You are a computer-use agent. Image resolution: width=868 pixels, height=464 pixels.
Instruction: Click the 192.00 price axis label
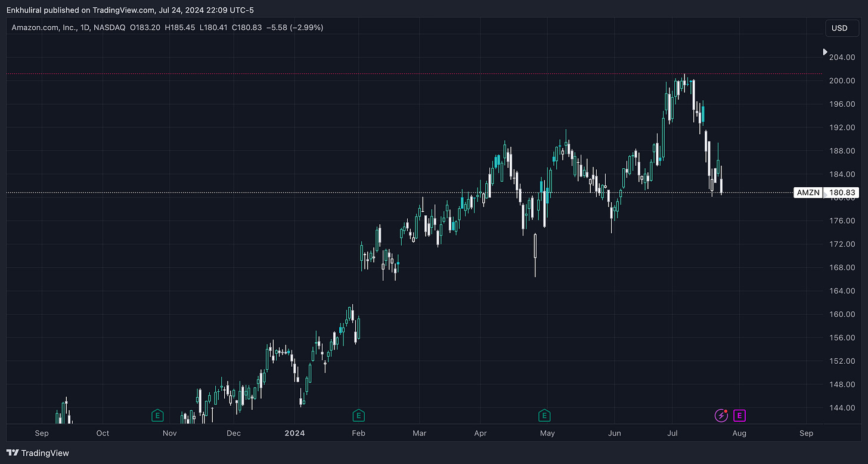[842, 127]
